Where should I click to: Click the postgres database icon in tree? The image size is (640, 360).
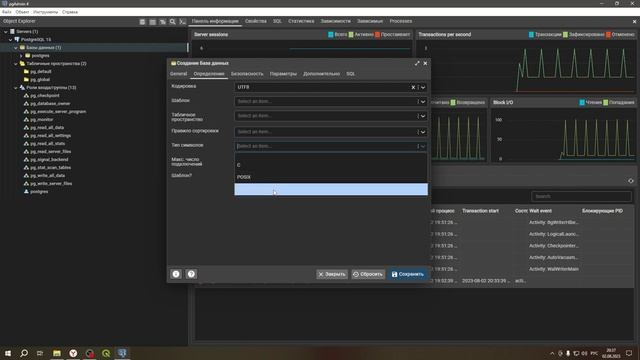pyautogui.click(x=28, y=56)
